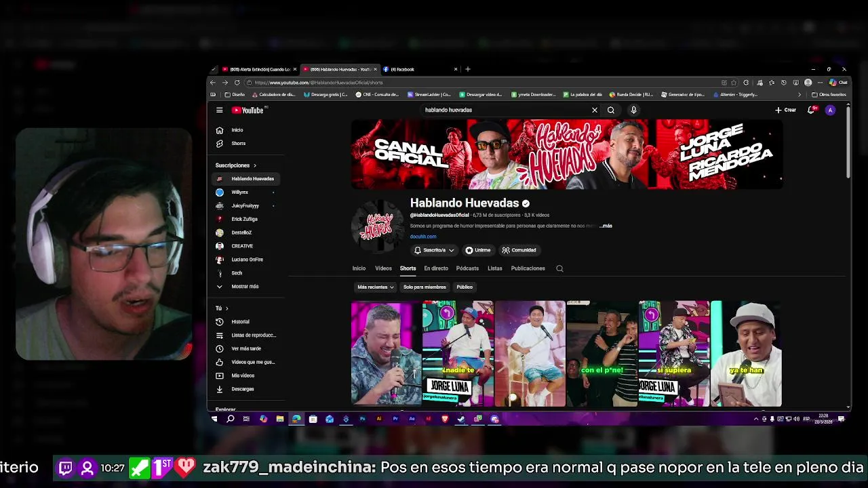Open Shorts in the sidebar
868x488 pixels.
coord(246,144)
